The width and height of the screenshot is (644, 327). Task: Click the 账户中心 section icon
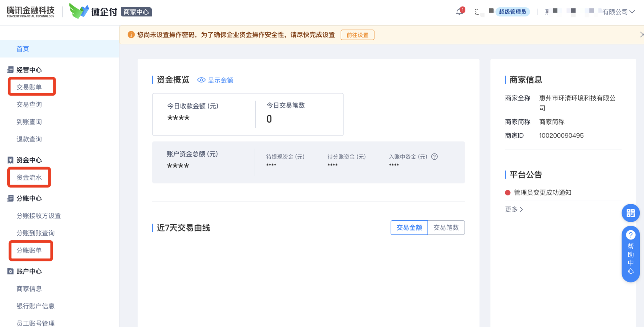[10, 271]
